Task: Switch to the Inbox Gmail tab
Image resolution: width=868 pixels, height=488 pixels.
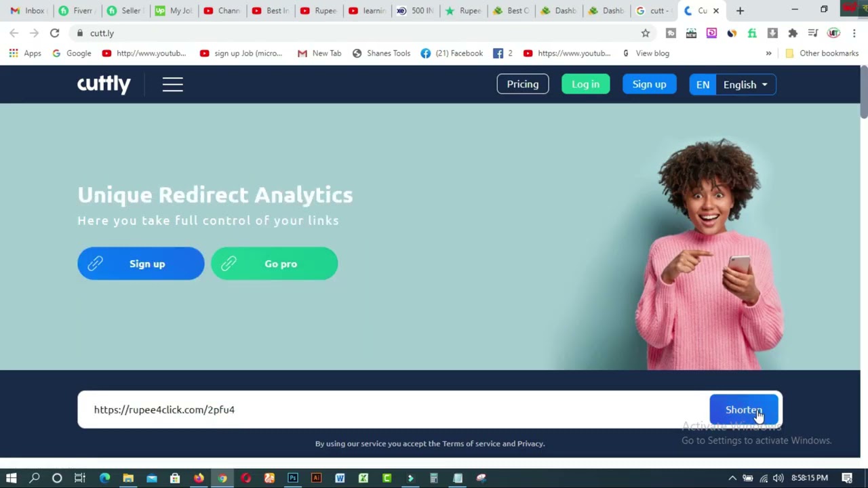Action: 27,11
